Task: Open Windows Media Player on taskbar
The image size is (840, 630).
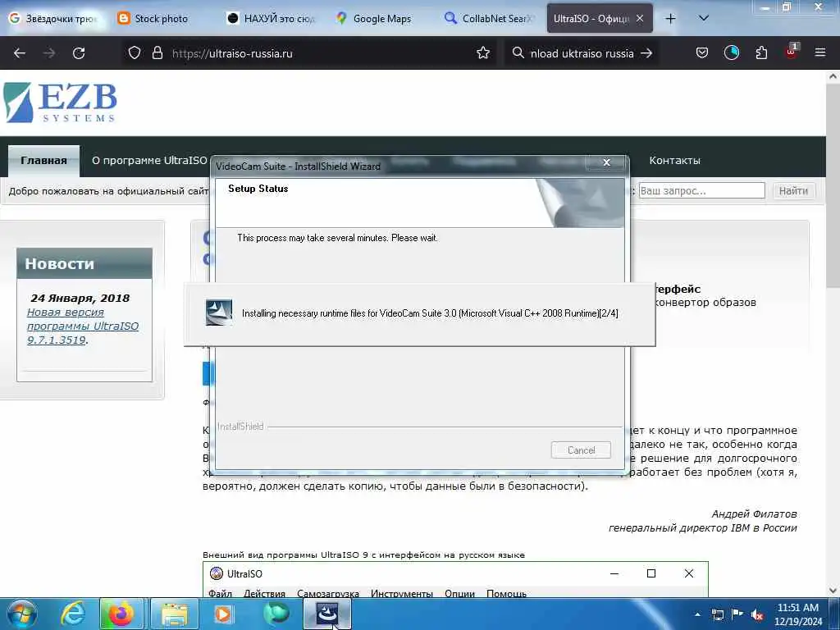Action: (223, 614)
